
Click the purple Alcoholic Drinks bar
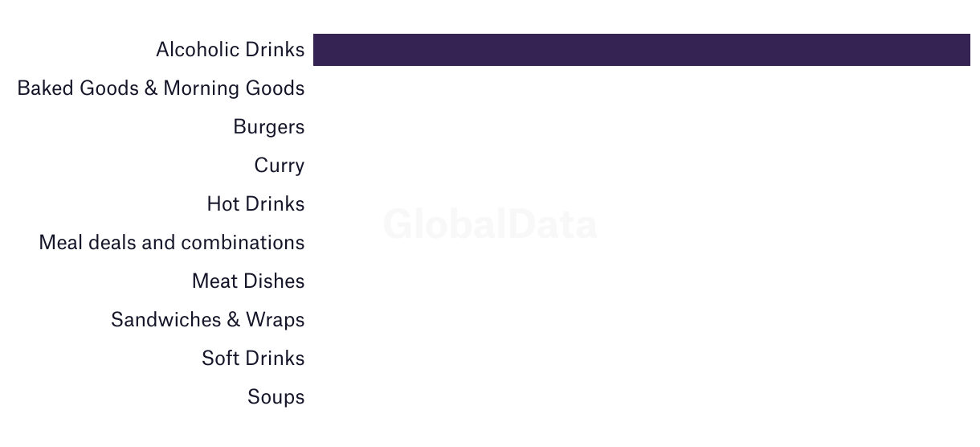(642, 50)
